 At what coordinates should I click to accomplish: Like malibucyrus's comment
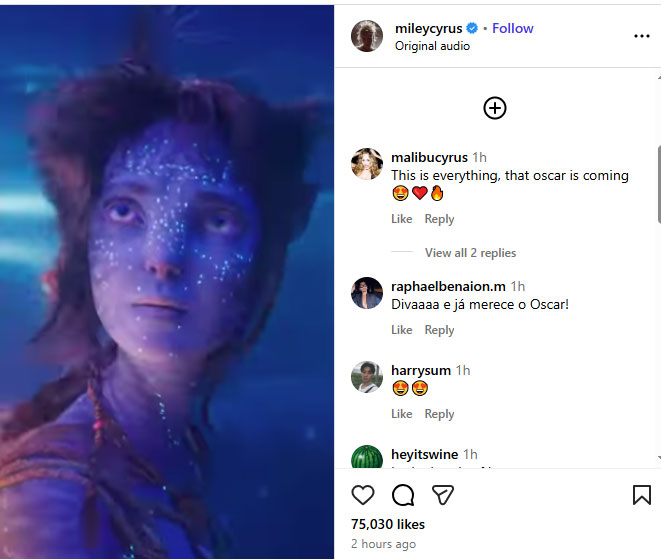coord(401,219)
